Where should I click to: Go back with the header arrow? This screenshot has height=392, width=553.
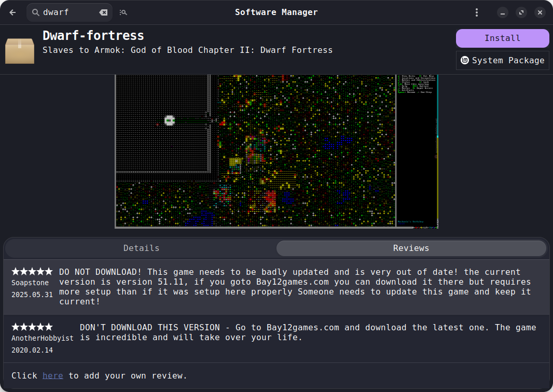[12, 12]
